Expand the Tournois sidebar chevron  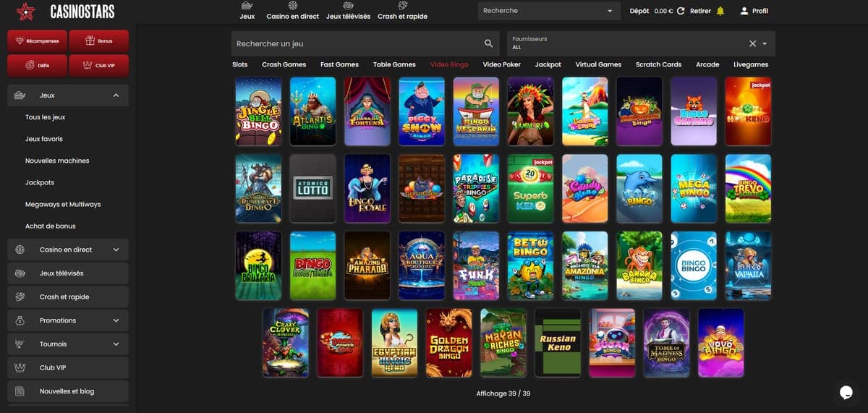116,344
